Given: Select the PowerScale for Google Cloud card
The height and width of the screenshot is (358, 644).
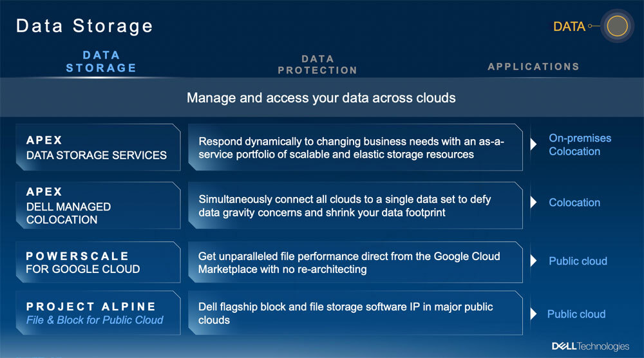Looking at the screenshot, I should 98,262.
